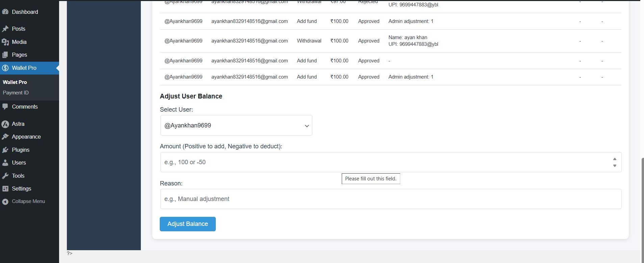Open the Select User dropdown
644x263 pixels.
pos(236,125)
